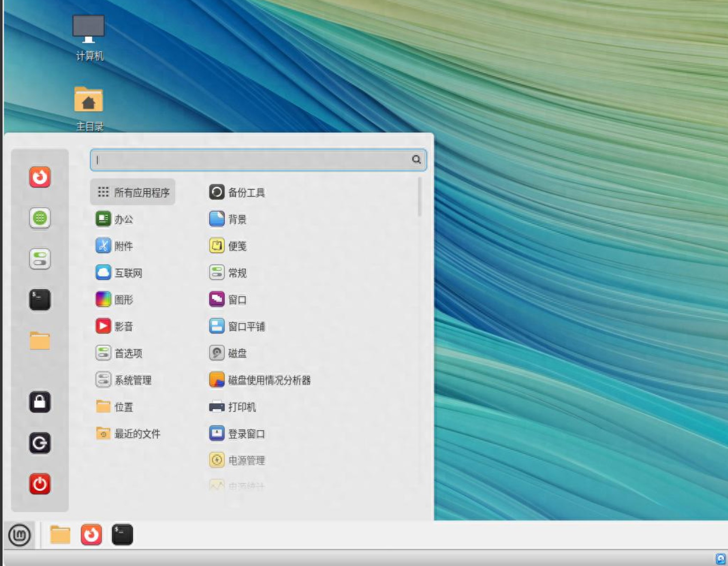Screen dimensions: 728x566
Task: Select the 所有应用程序 category
Action: click(x=133, y=192)
